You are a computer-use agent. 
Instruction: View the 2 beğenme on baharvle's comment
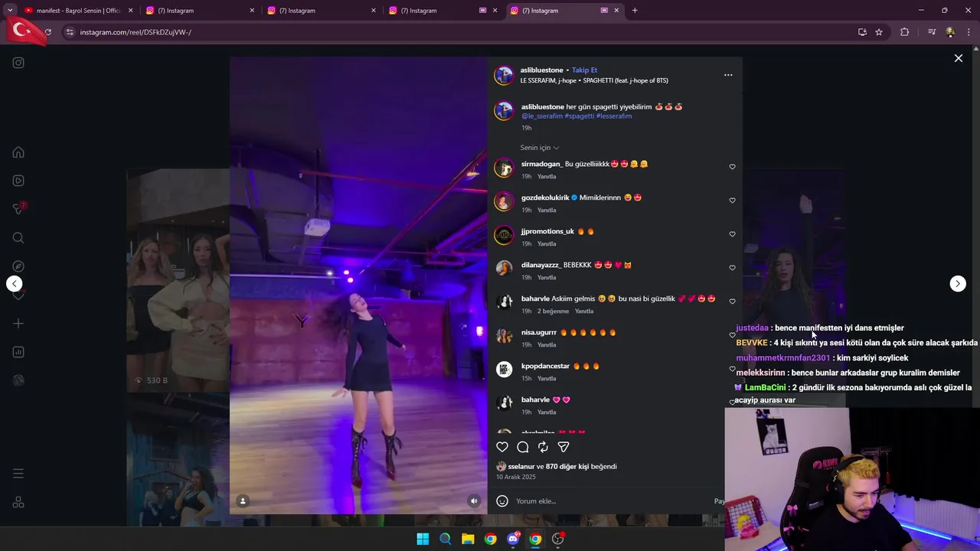pos(553,311)
